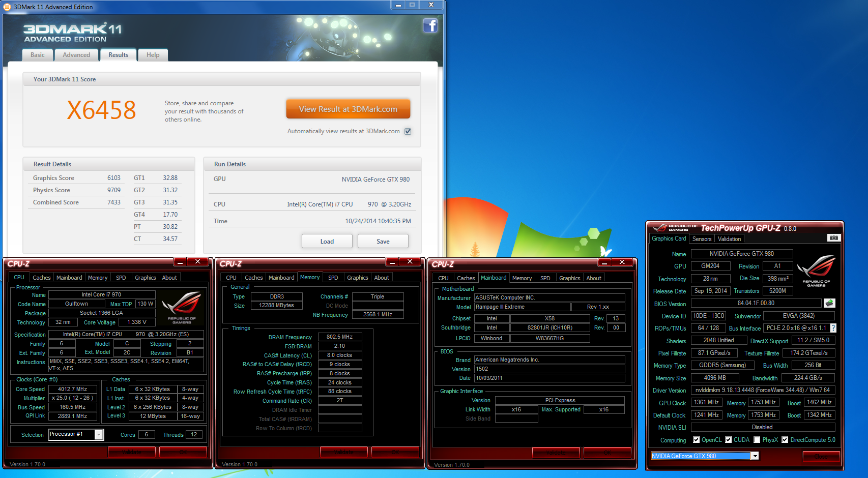Expand the NVIDIA GeForce GTX 980 selector in GPU-Z
Screen dimensions: 868x478
[755, 456]
